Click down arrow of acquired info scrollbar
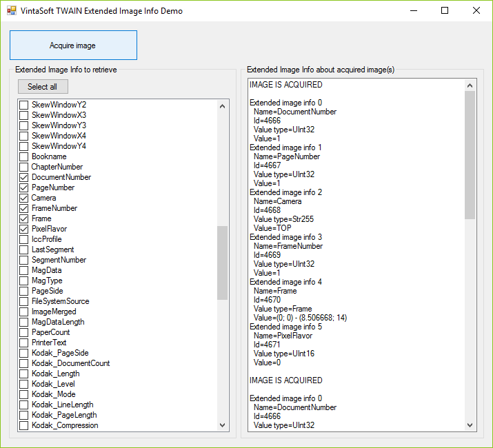The height and width of the screenshot is (448, 493). pyautogui.click(x=470, y=425)
